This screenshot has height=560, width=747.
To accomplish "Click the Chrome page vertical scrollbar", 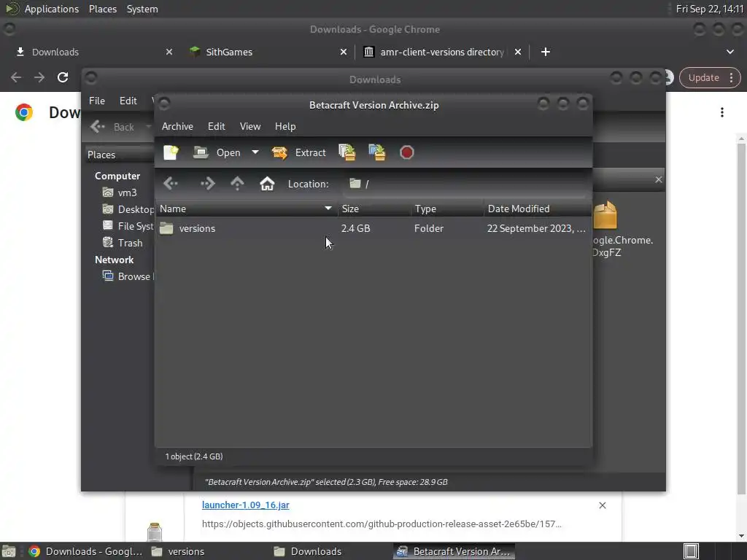I will (x=741, y=318).
